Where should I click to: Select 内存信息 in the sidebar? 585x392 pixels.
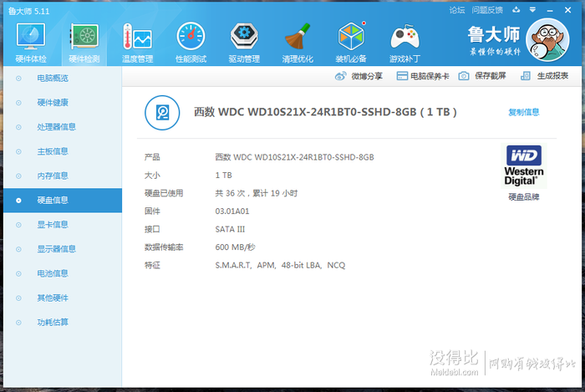(63, 176)
